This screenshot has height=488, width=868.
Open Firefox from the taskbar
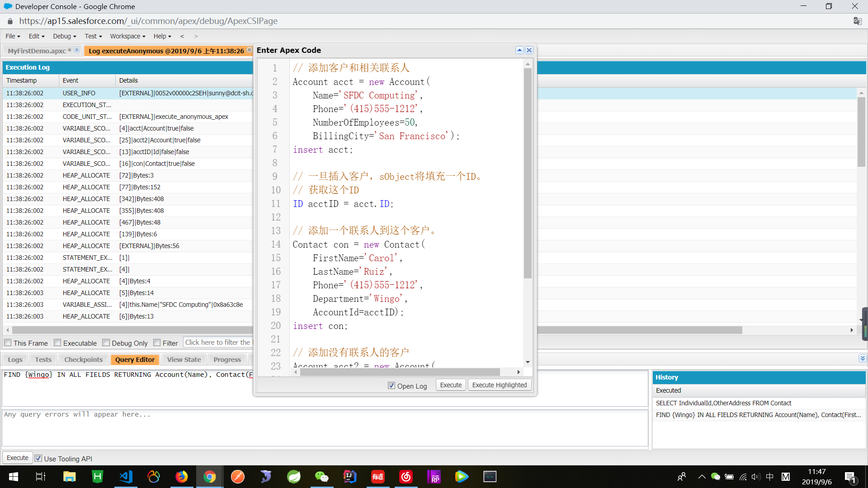(x=181, y=477)
